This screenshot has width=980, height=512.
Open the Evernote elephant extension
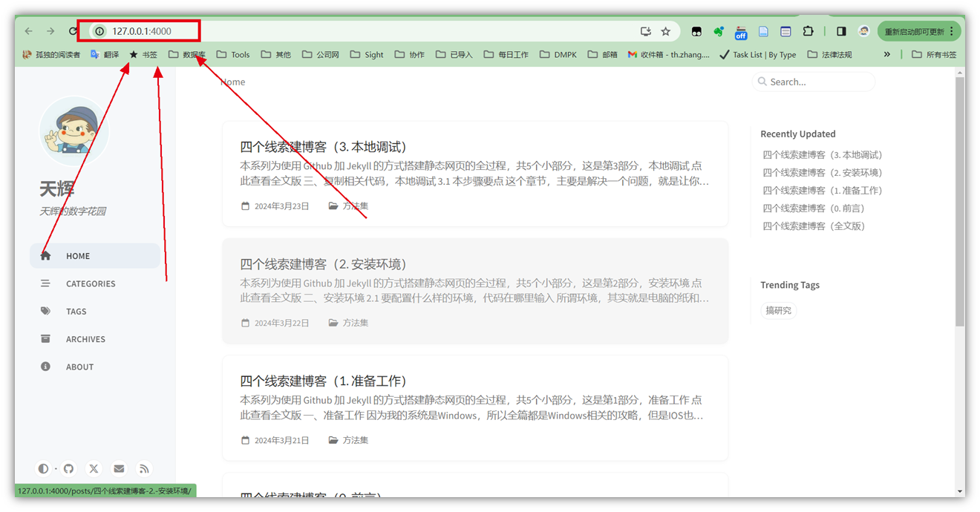(719, 31)
